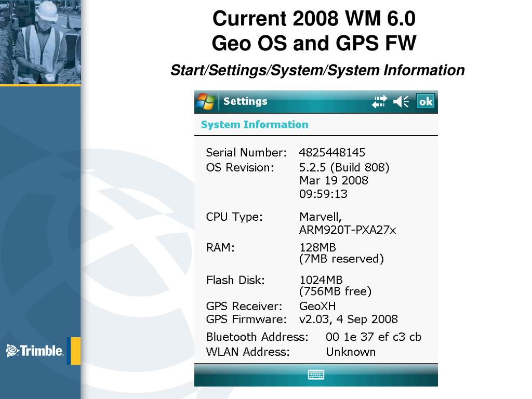Open the on-screen keyboard icon
This screenshot has height=399, width=532.
316,375
